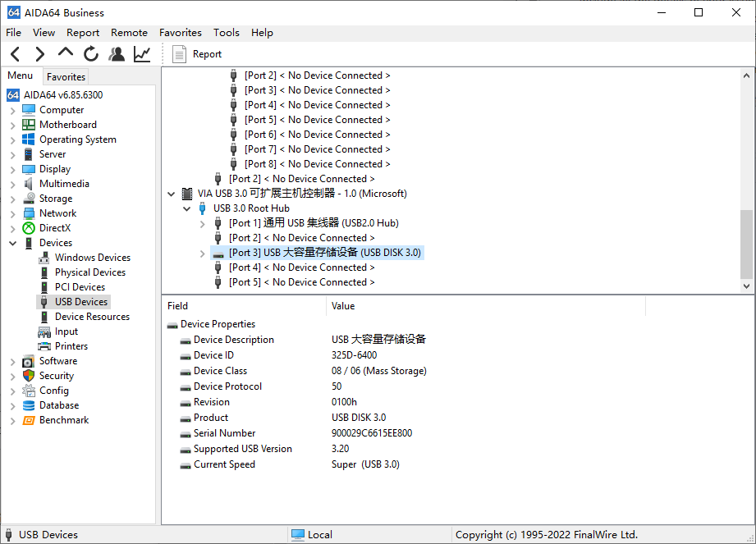The image size is (756, 544).
Task: Expand the Computer tree node
Action: tap(13, 110)
